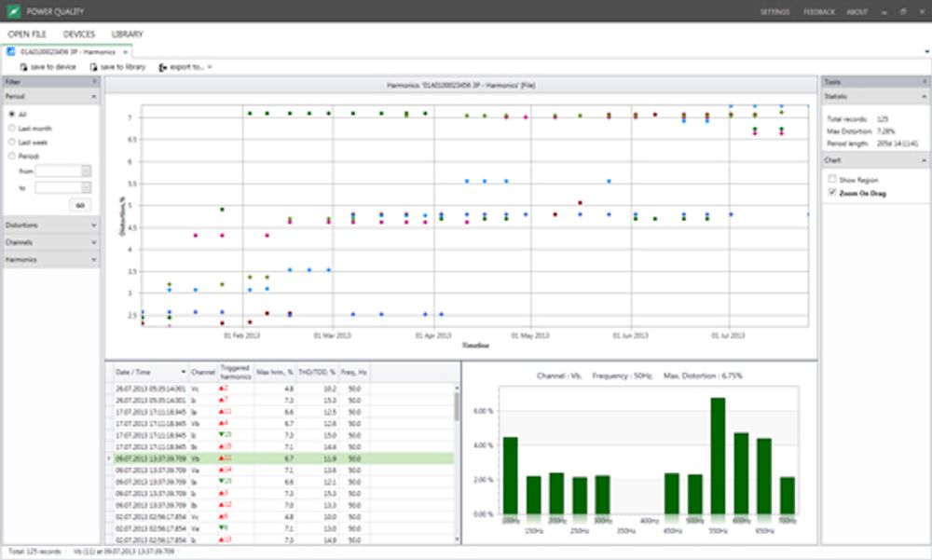
Task: Pin the Filter panel header icon
Action: (x=94, y=81)
